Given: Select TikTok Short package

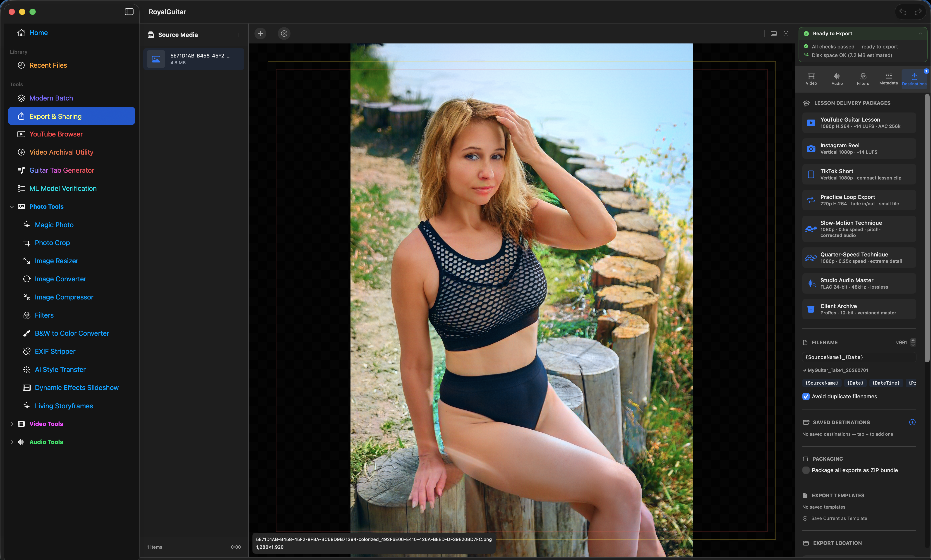Looking at the screenshot, I should click(x=859, y=174).
